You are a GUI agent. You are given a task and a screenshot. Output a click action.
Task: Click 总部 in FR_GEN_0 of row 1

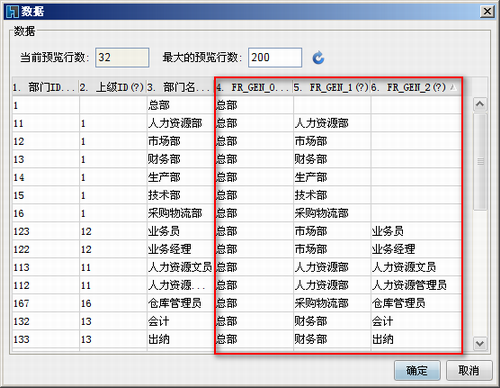pyautogui.click(x=227, y=106)
